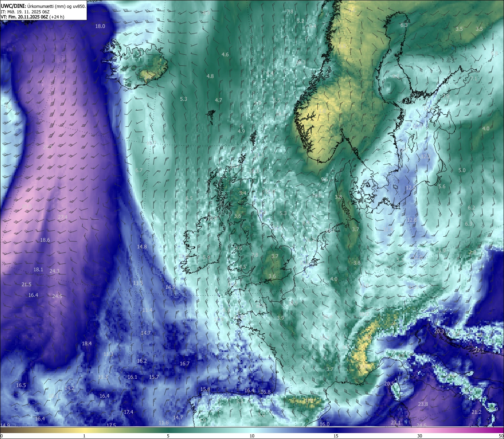Click the map value '16.7'

click(x=185, y=364)
